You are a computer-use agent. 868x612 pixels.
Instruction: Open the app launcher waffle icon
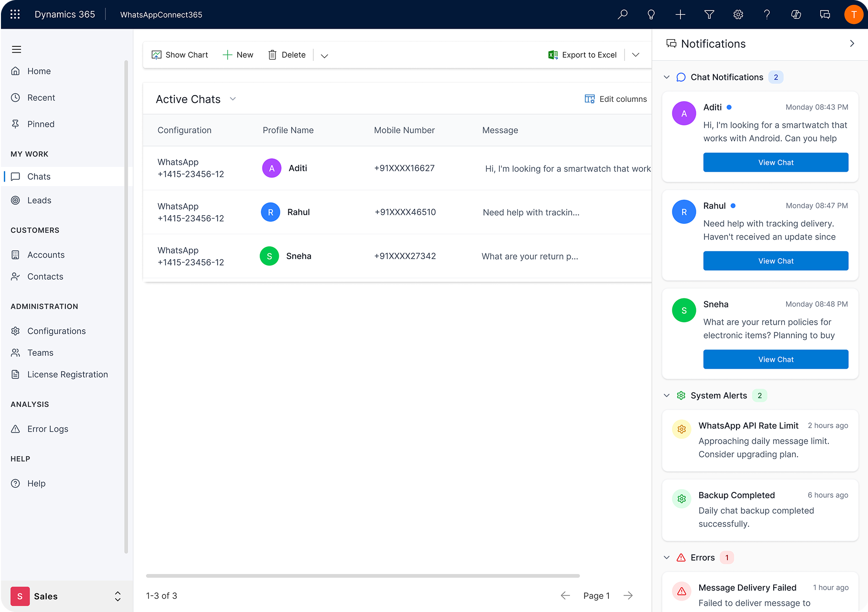coord(15,14)
